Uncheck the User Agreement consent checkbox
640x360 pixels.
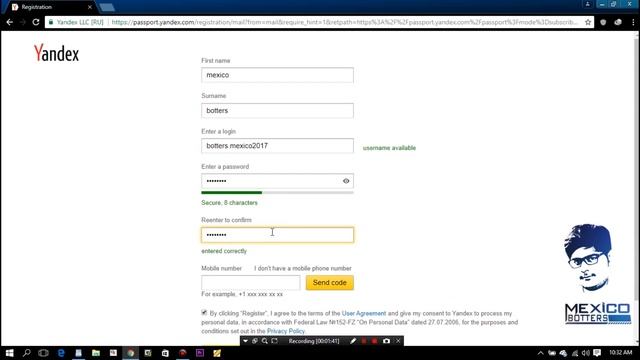tap(204, 313)
